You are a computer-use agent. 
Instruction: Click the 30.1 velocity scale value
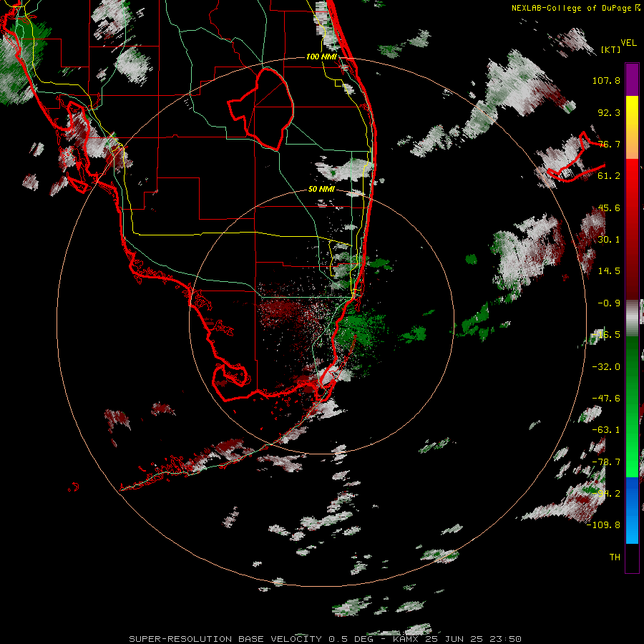tap(609, 240)
